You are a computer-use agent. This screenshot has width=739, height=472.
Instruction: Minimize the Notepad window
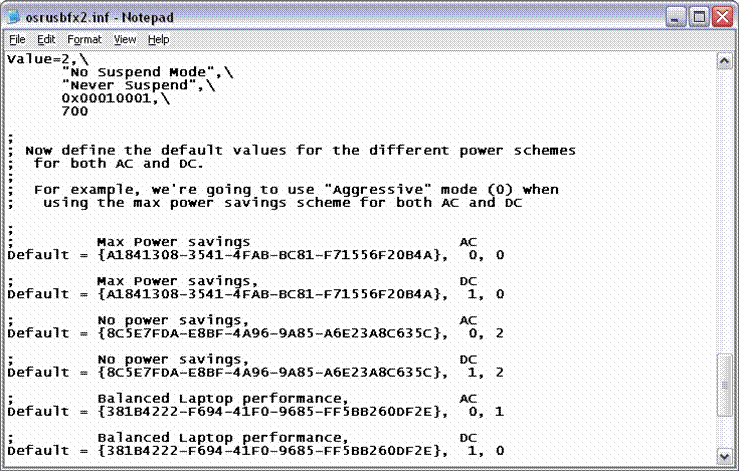coord(675,15)
